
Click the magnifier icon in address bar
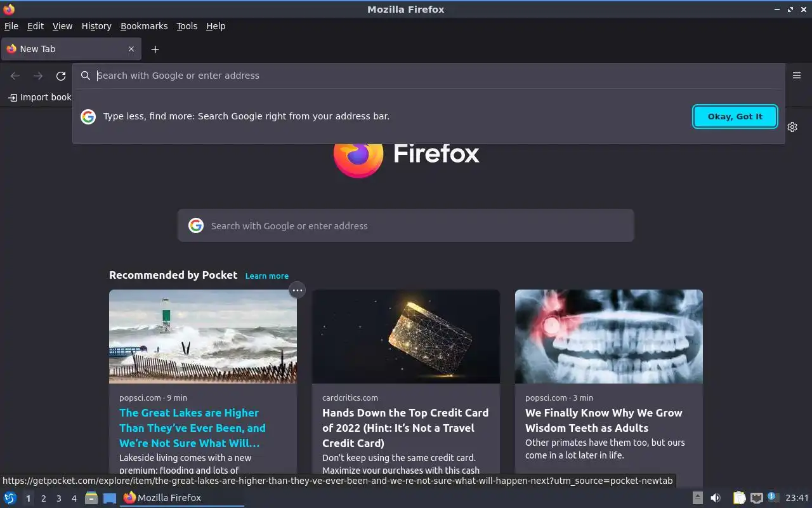[x=86, y=76]
